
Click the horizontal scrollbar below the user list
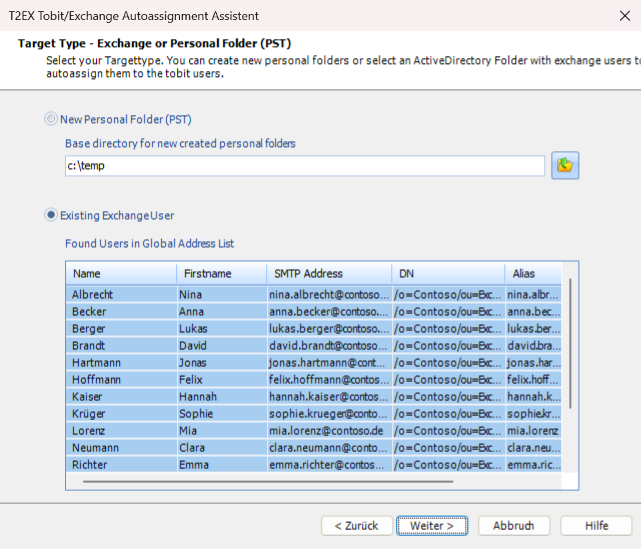[x=268, y=482]
